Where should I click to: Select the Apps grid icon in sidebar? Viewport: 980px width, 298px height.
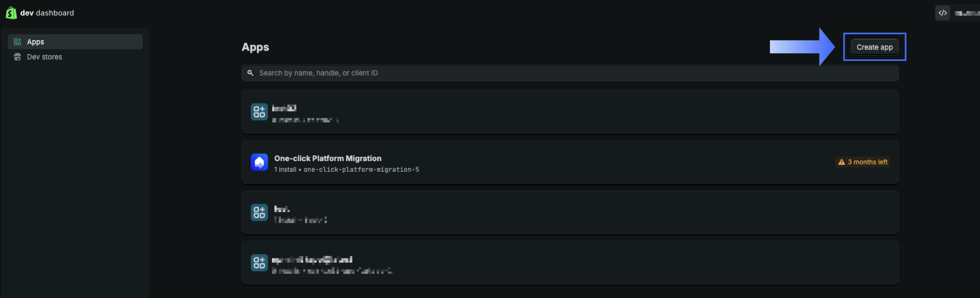(17, 42)
